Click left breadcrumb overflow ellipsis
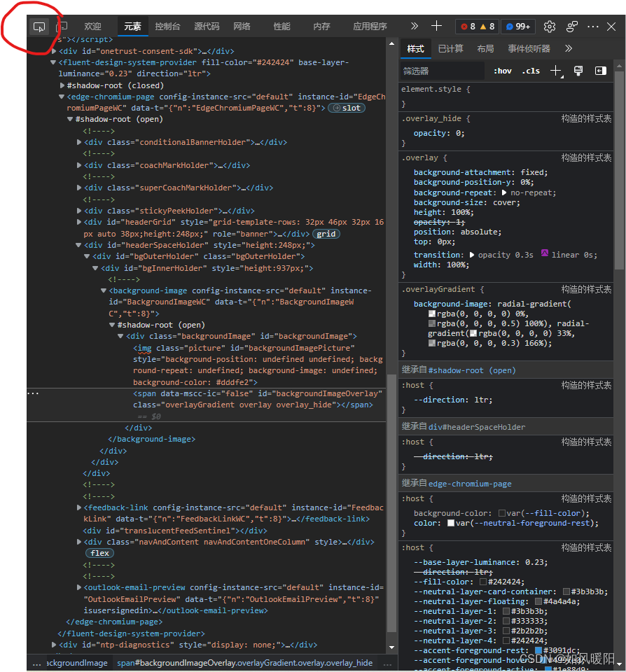Viewport: 626px width, 672px height. pos(37,664)
